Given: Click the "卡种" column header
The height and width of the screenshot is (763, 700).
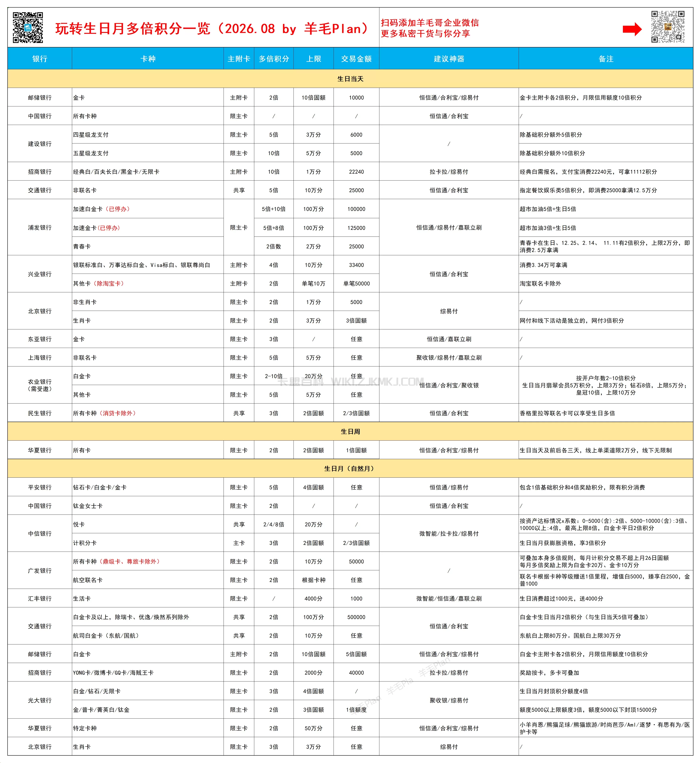Looking at the screenshot, I should point(148,59).
